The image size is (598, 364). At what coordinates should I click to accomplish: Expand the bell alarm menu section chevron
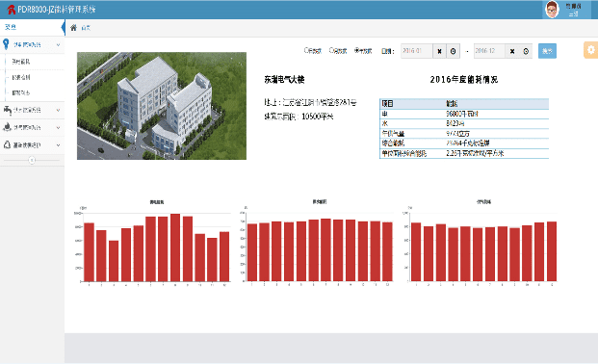tap(59, 145)
